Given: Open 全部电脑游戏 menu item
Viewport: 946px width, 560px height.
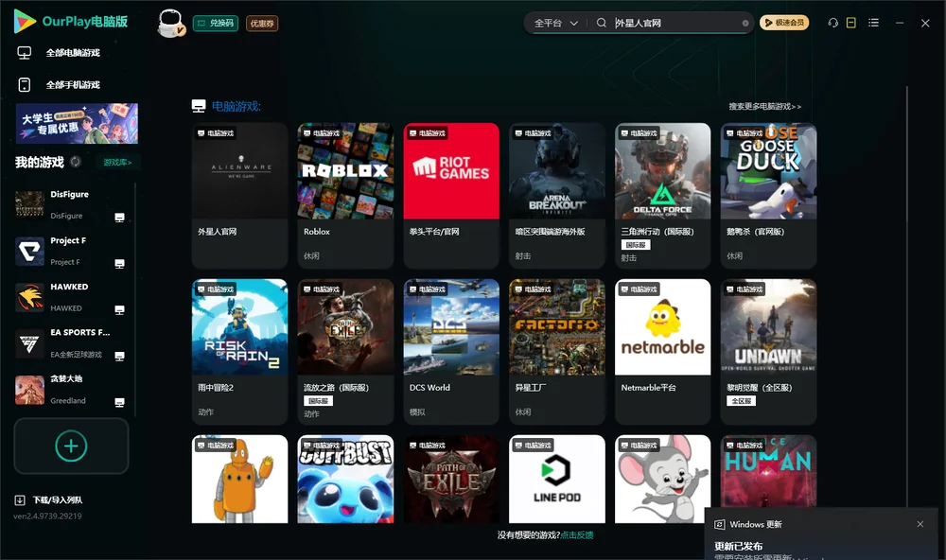Looking at the screenshot, I should click(x=59, y=53).
